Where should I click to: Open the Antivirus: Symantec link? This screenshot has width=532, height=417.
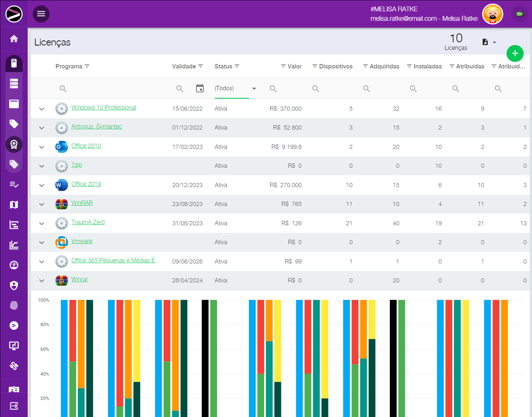[96, 126]
